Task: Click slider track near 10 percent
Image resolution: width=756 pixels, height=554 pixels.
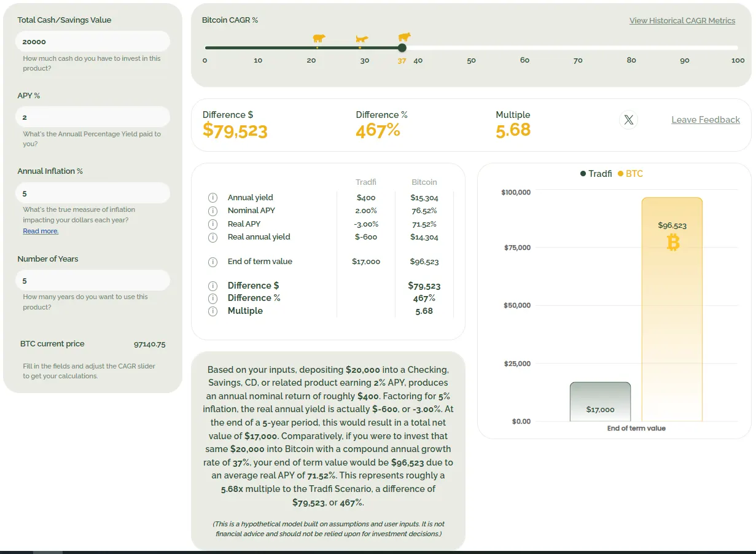Action: click(258, 48)
